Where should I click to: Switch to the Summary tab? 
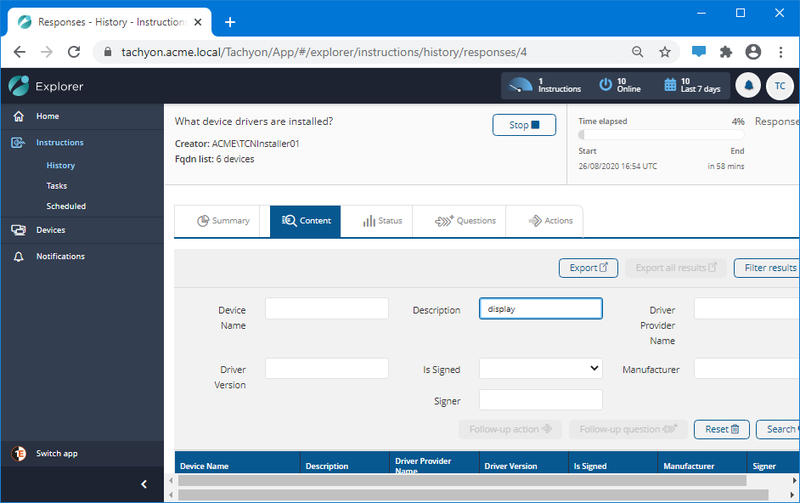[x=223, y=221]
